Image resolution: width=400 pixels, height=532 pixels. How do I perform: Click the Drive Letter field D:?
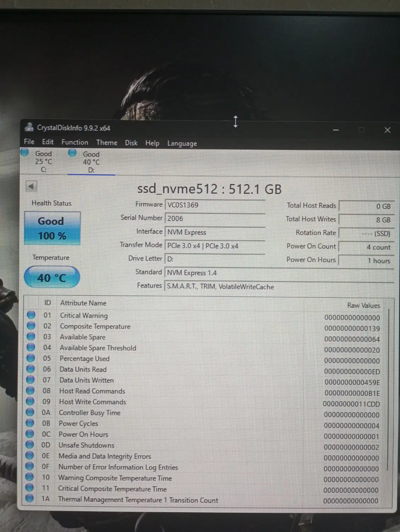(x=215, y=259)
